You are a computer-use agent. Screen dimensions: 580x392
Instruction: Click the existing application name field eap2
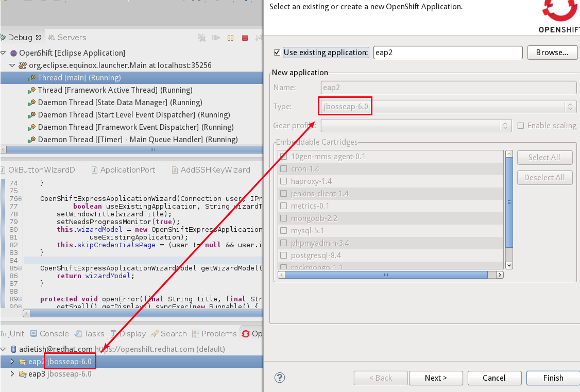pos(448,53)
